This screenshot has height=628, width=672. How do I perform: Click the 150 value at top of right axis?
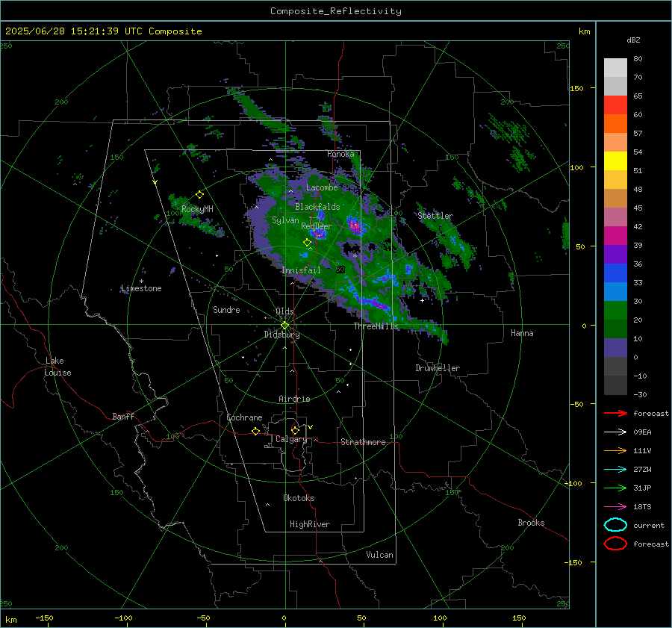pyautogui.click(x=576, y=88)
